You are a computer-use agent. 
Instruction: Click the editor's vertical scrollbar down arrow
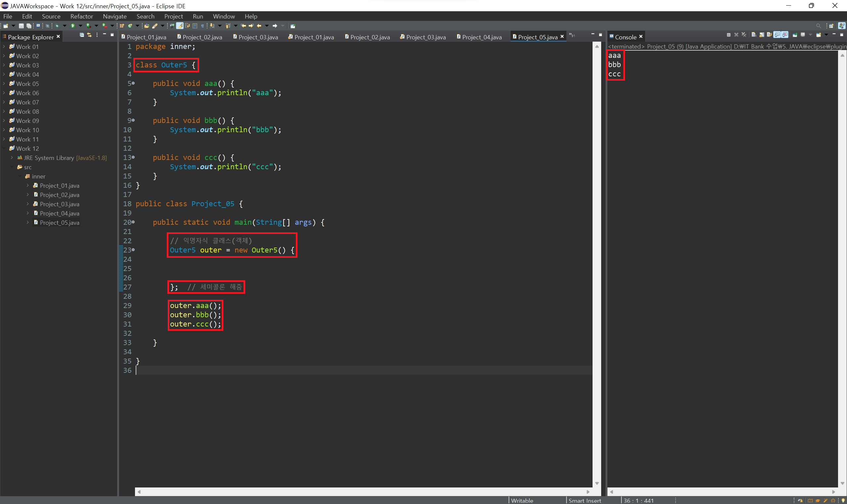(597, 483)
